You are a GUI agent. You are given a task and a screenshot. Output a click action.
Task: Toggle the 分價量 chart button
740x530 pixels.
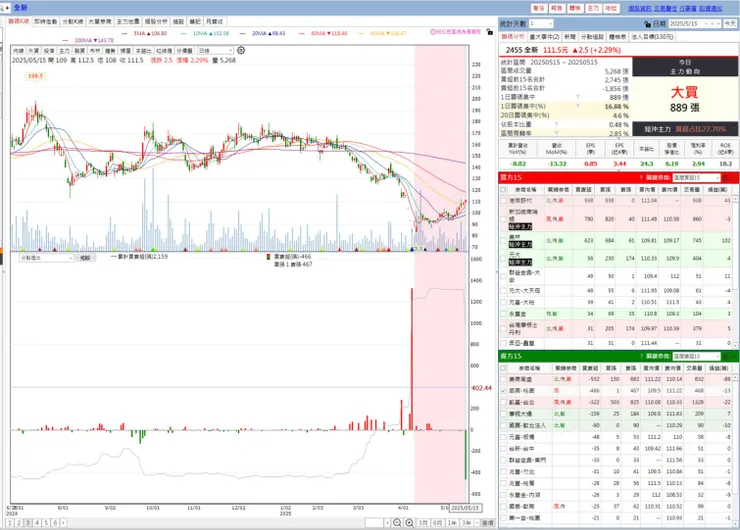[x=185, y=50]
